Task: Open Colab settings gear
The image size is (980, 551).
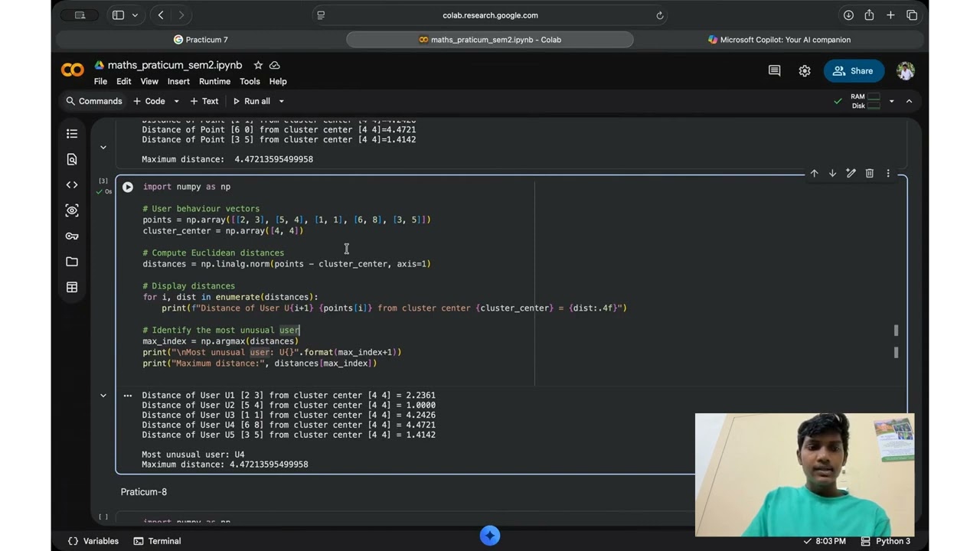Action: (805, 70)
